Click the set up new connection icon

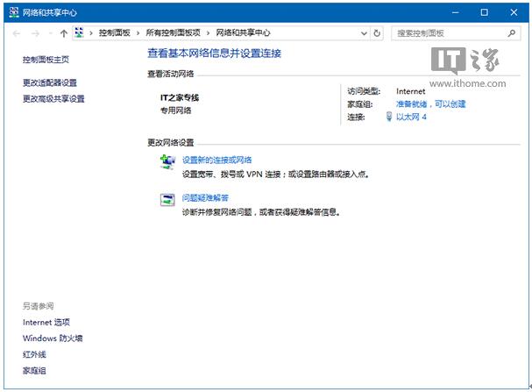pos(167,161)
